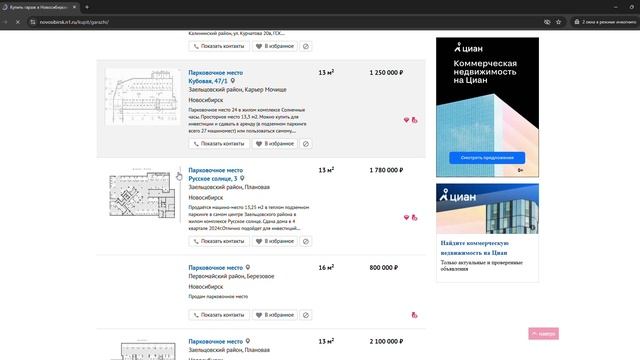Open site info icon in address bar
Viewport: 640px width, 360px height.
tap(33, 22)
